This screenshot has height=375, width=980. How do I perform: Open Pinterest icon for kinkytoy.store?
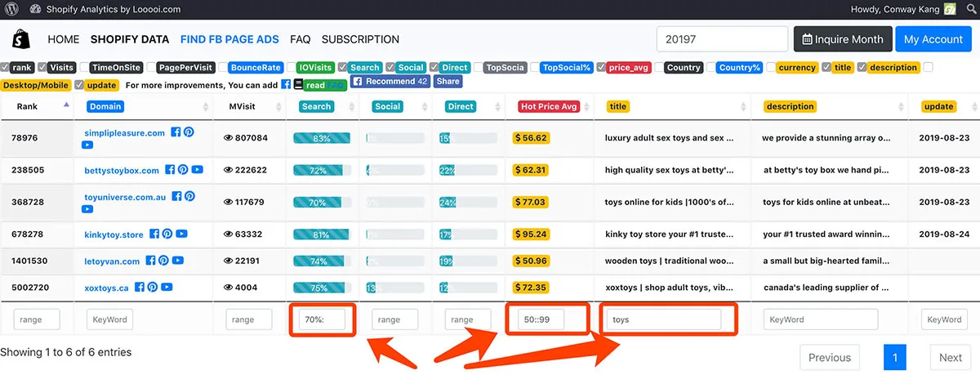(167, 234)
